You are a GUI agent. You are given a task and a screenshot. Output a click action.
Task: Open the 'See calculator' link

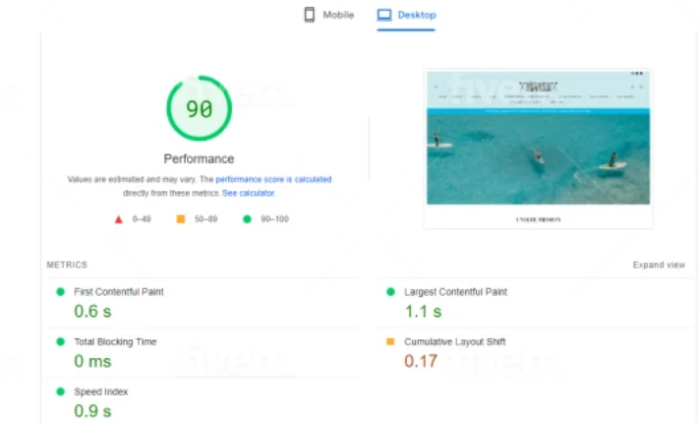point(248,193)
